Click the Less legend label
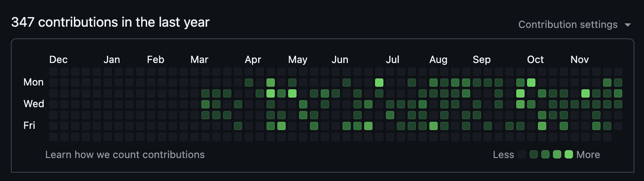Screen dimensions: 644x181 tap(503, 155)
